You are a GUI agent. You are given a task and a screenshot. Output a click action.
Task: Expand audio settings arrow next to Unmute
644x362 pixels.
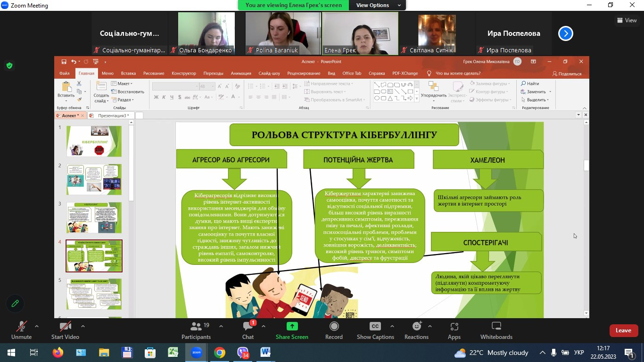point(37,326)
